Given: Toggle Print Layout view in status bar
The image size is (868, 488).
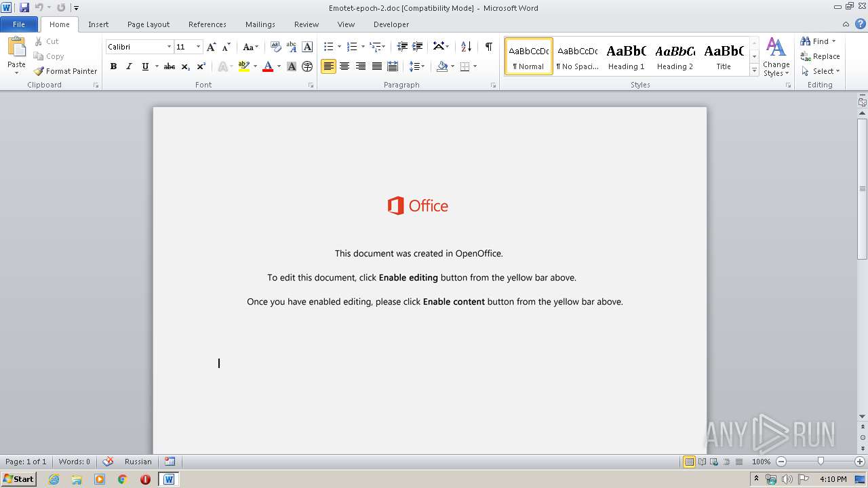Looking at the screenshot, I should (689, 462).
